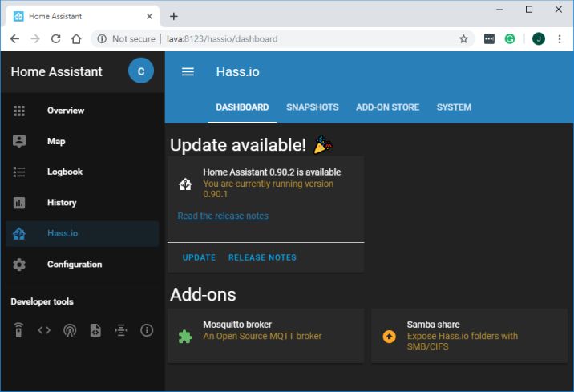Open Overview in the sidebar

point(83,111)
